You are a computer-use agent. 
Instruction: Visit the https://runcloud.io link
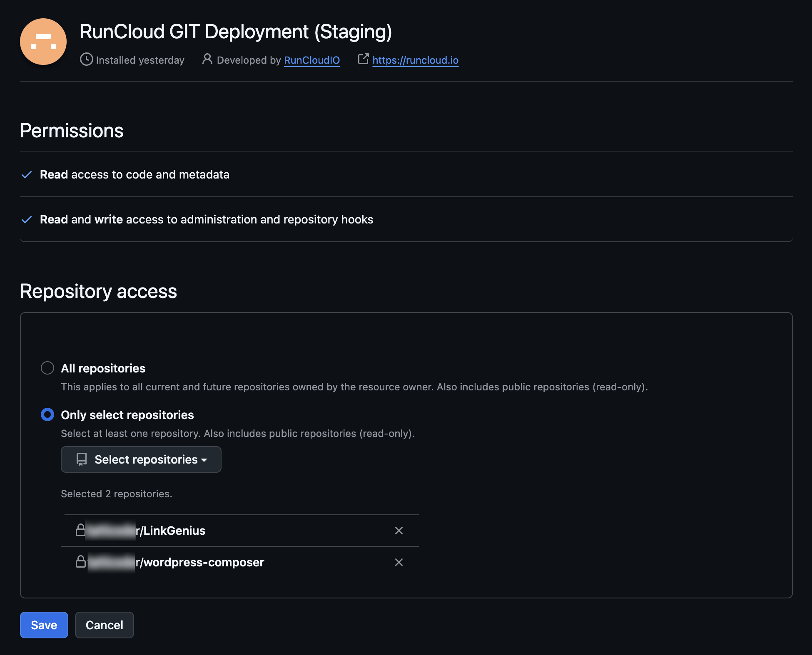(416, 60)
